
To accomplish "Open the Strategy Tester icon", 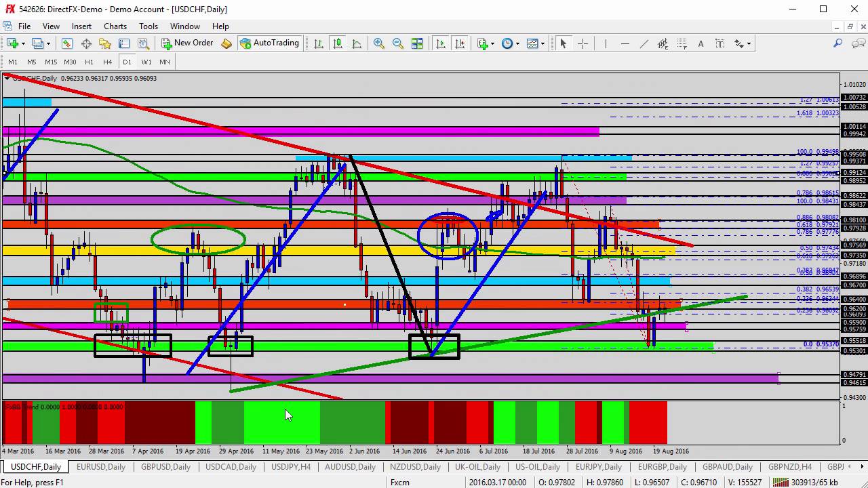I will click(x=143, y=43).
